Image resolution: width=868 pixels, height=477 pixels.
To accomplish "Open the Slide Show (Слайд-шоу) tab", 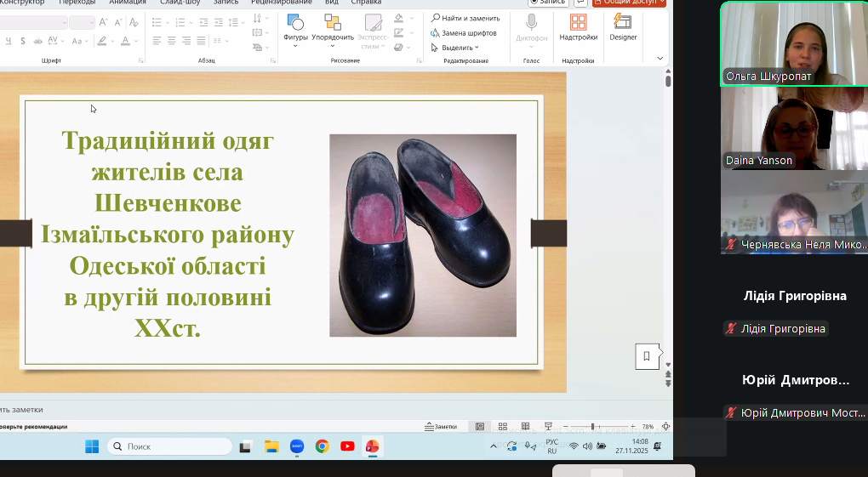I will [180, 3].
